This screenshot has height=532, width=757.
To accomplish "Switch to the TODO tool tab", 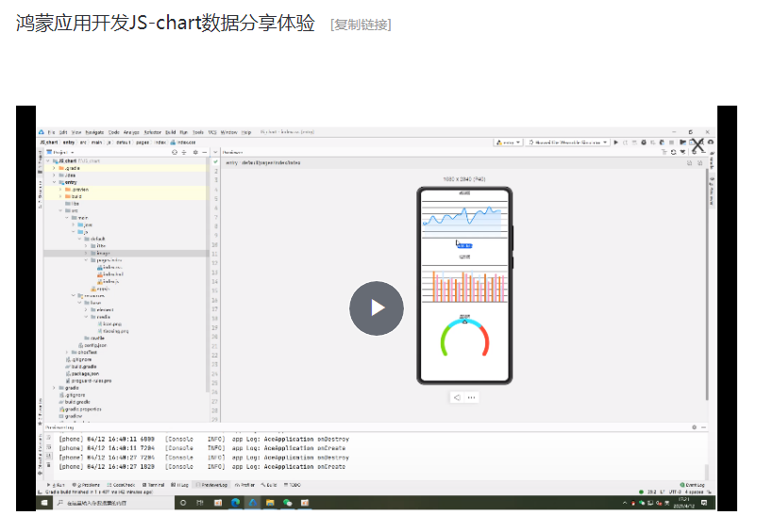I will point(292,485).
